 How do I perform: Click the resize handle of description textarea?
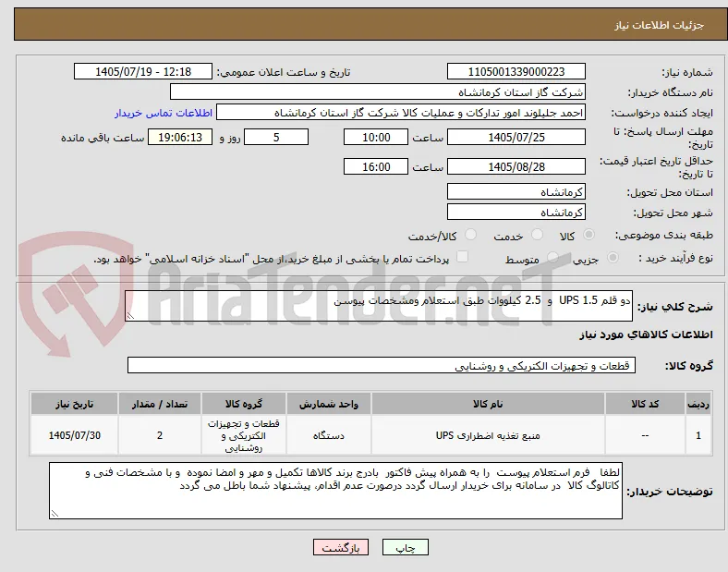[130, 316]
